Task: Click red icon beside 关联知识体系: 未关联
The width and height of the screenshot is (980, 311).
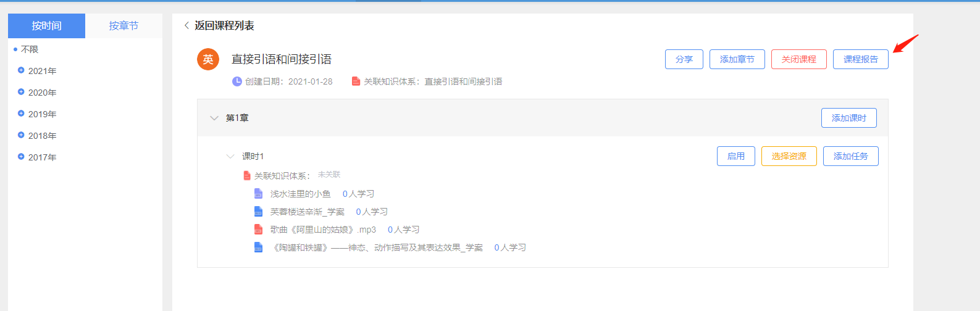Action: pos(247,176)
